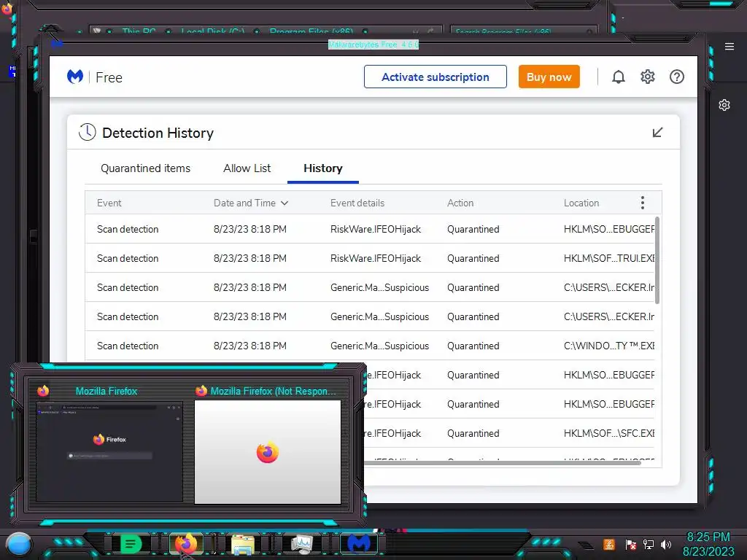Image resolution: width=747 pixels, height=560 pixels.
Task: Click Malwarebytes taskbar icon
Action: point(359,544)
